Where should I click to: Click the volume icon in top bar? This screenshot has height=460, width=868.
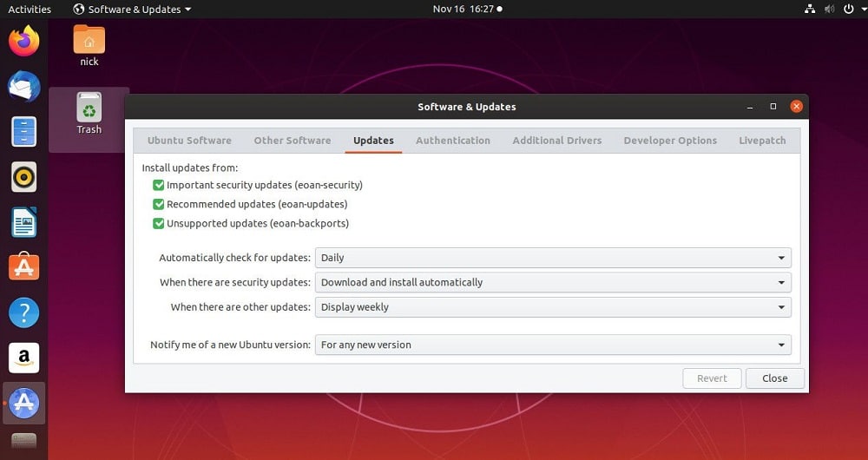click(x=829, y=9)
